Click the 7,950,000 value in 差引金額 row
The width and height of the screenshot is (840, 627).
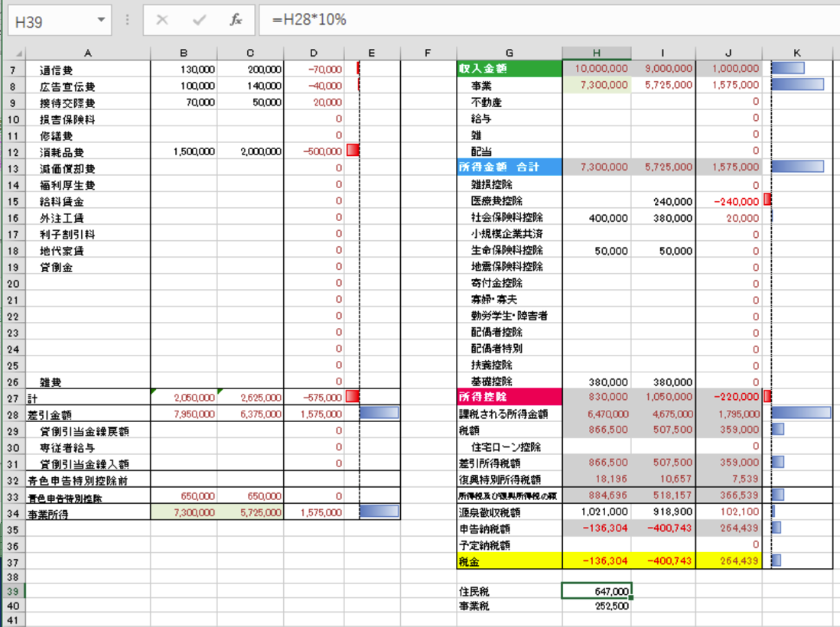click(184, 414)
